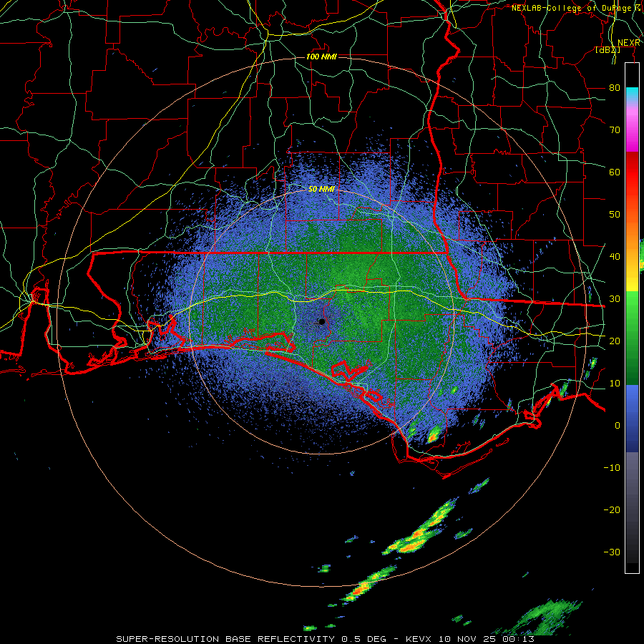Click the red segment of the color bar
The width and height of the screenshot is (644, 644).
(x=632, y=172)
